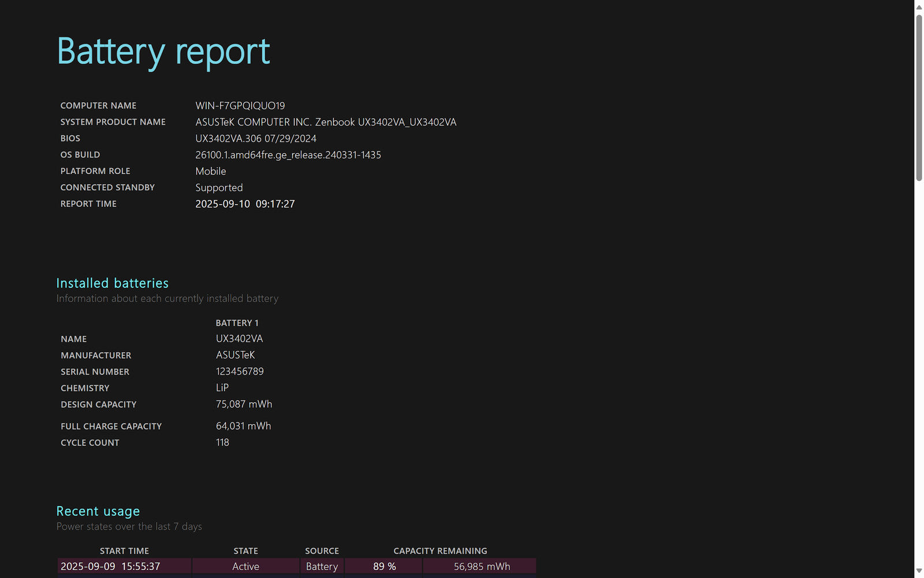Click OS build value 26100.1.amd64fre

(x=288, y=155)
